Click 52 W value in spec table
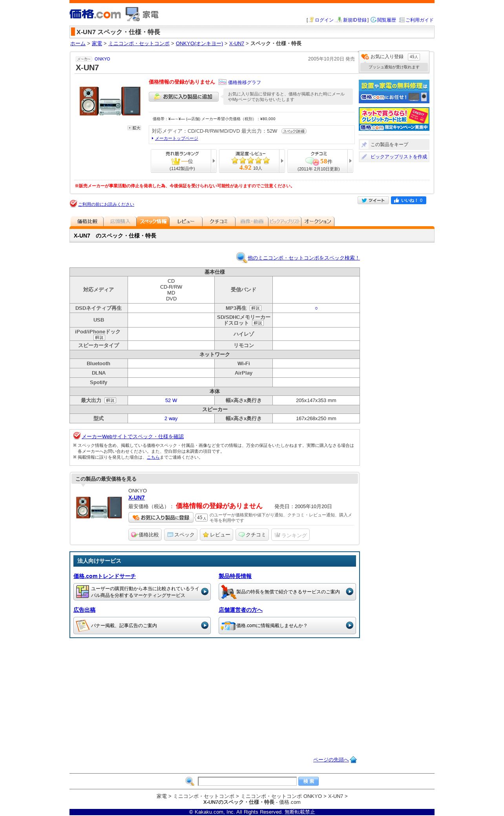The height and width of the screenshot is (816, 504). 171,401
